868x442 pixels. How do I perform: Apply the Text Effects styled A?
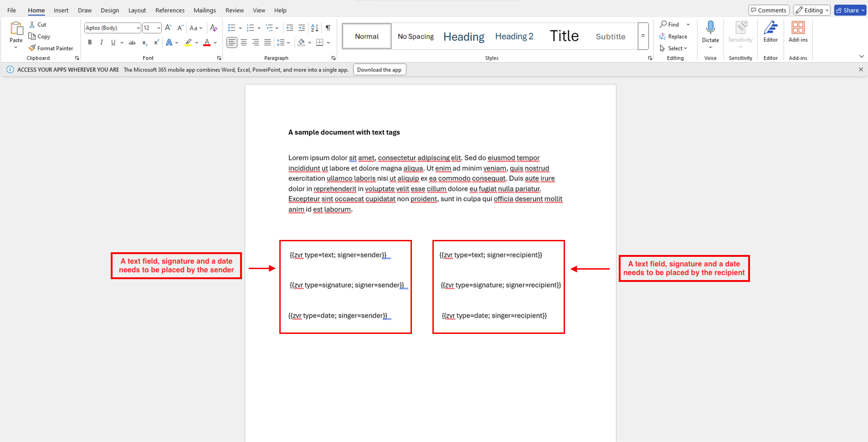pos(169,42)
